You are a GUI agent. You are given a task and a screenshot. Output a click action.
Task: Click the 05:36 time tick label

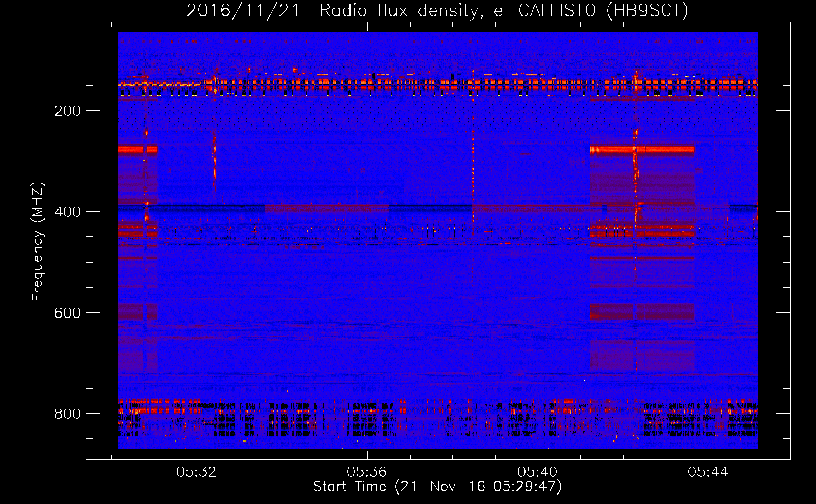click(x=367, y=472)
